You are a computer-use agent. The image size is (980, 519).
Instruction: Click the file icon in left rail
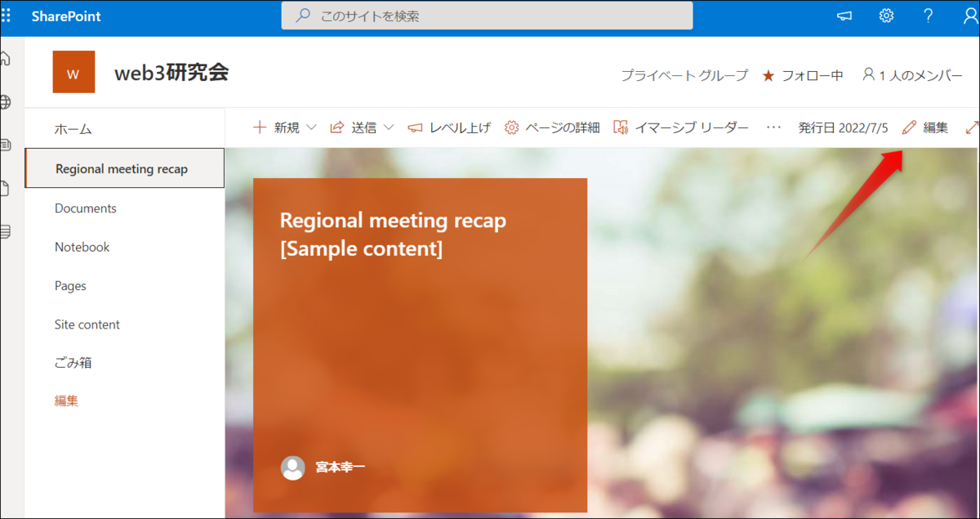tap(5, 189)
